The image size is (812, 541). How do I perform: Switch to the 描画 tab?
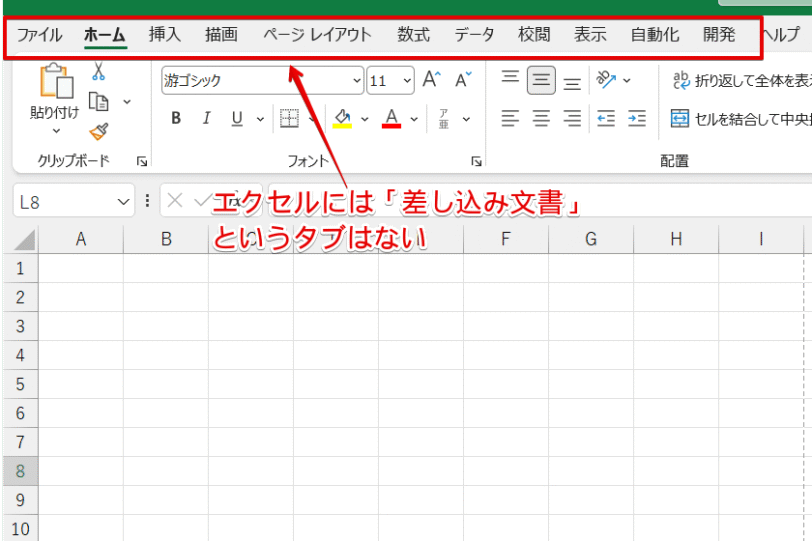tap(221, 35)
